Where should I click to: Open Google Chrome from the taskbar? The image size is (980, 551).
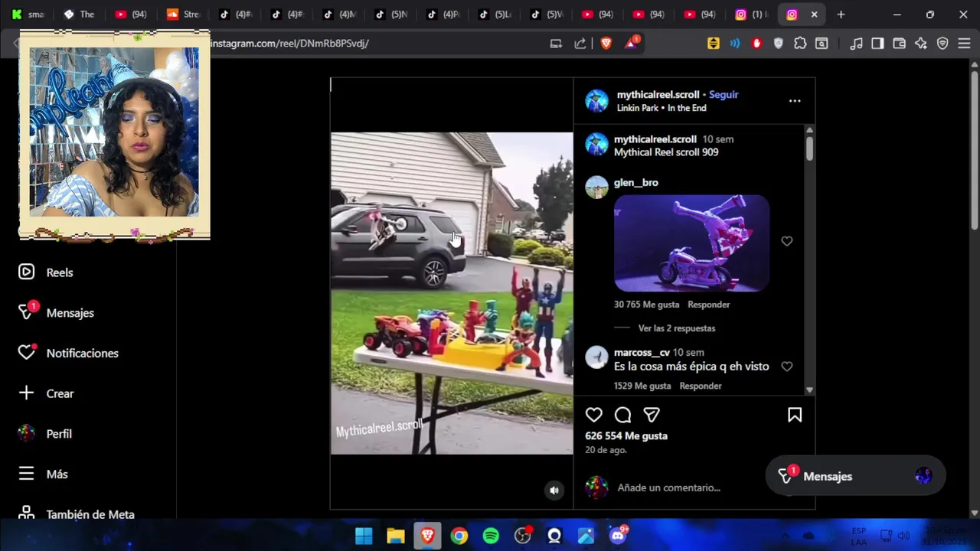point(459,536)
